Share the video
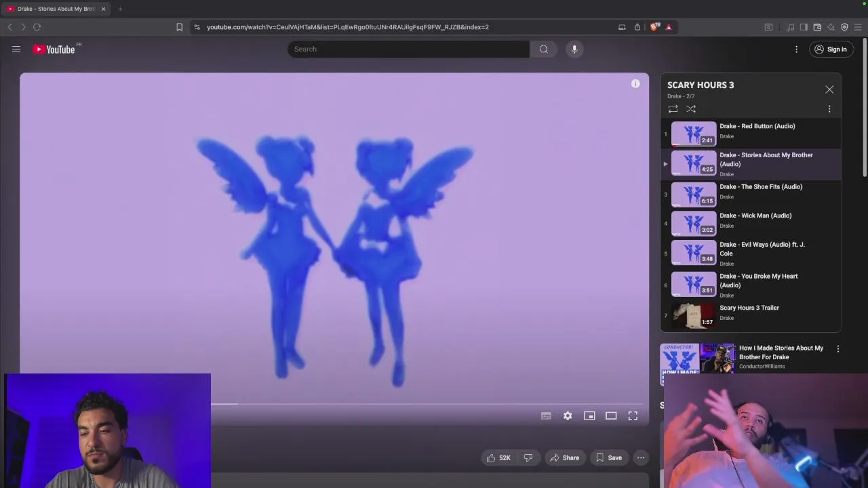868x488 pixels. [x=564, y=457]
